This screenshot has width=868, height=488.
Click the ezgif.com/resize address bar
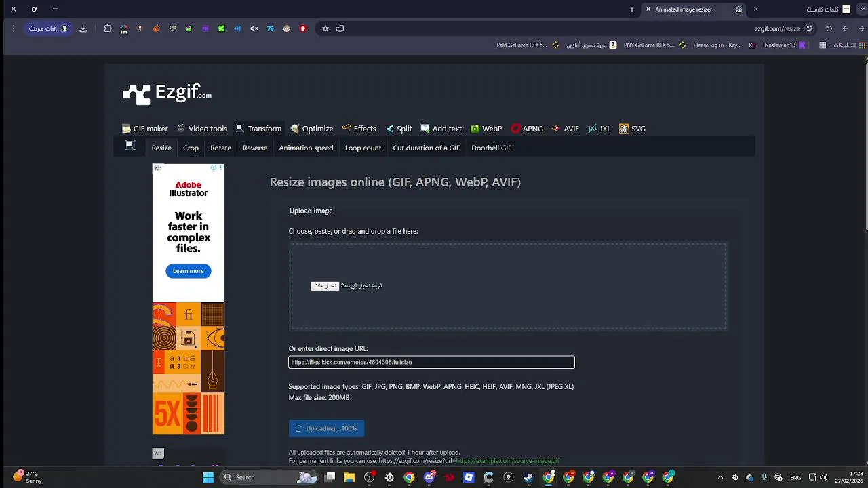pyautogui.click(x=776, y=28)
